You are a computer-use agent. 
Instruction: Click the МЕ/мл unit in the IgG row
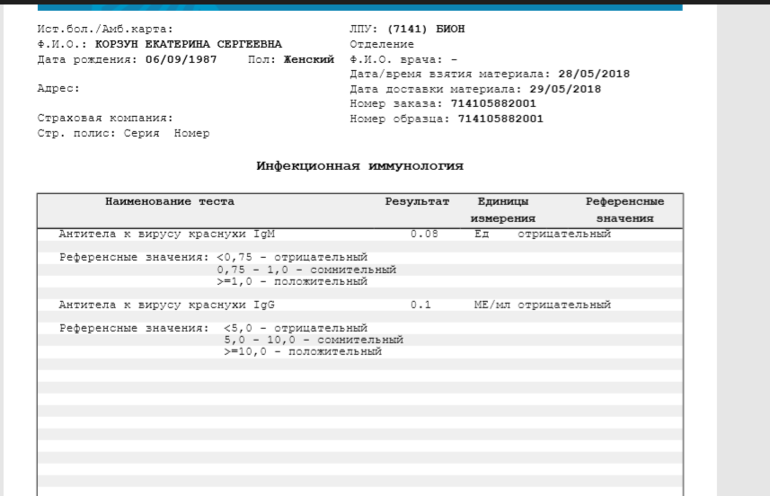point(493,305)
